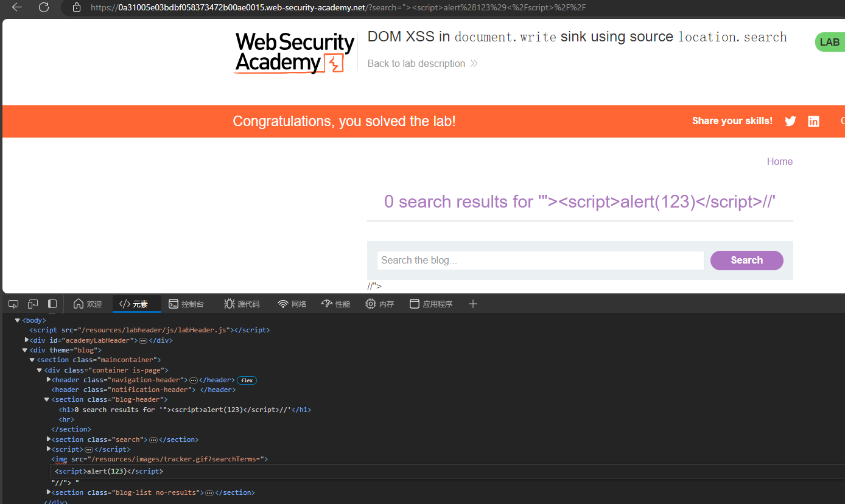The width and height of the screenshot is (845, 504).
Task: Open the Home link on the page
Action: point(779,161)
